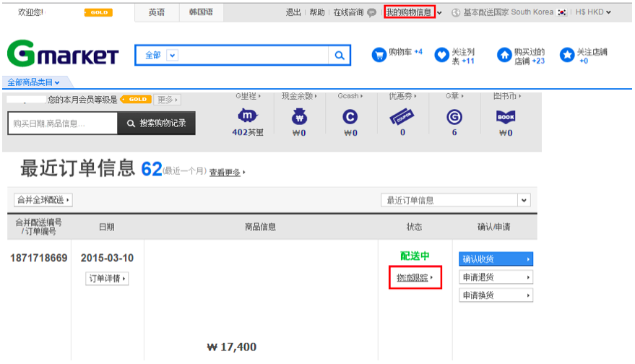Click the order search input field

point(62,123)
